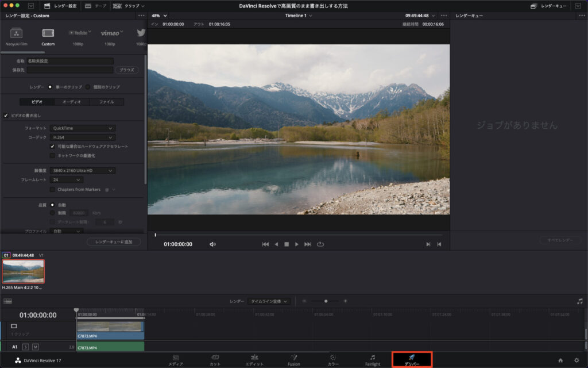Toggle ビデオの書き出し checkbox

pos(6,116)
